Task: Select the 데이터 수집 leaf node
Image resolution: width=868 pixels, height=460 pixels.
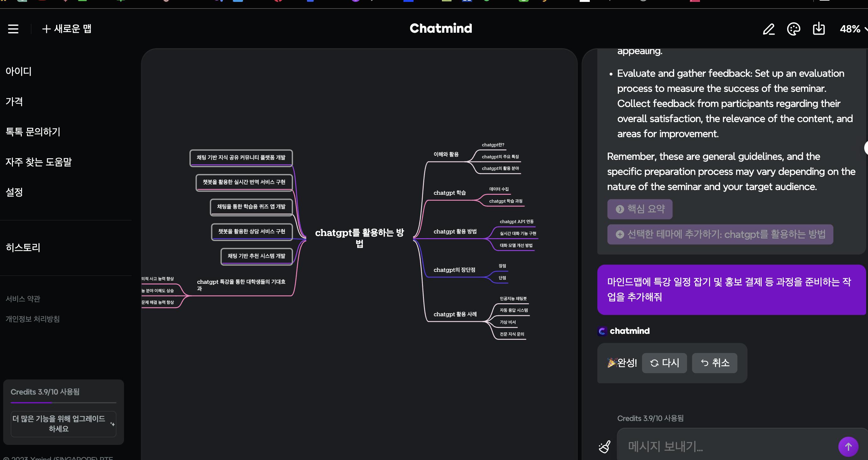Action: pyautogui.click(x=499, y=189)
